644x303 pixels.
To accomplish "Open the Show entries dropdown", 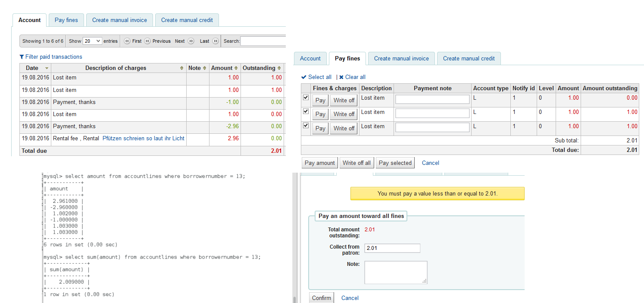I will 92,41.
